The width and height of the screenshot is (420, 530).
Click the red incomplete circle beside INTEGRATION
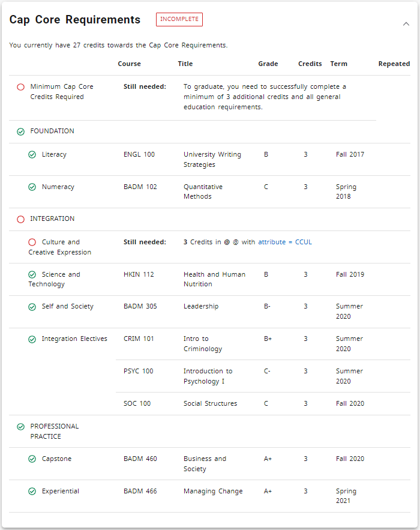coord(20,219)
